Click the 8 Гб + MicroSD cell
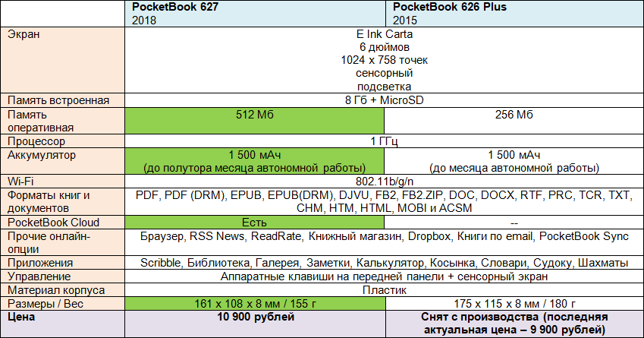The height and width of the screenshot is (338, 644). click(384, 100)
